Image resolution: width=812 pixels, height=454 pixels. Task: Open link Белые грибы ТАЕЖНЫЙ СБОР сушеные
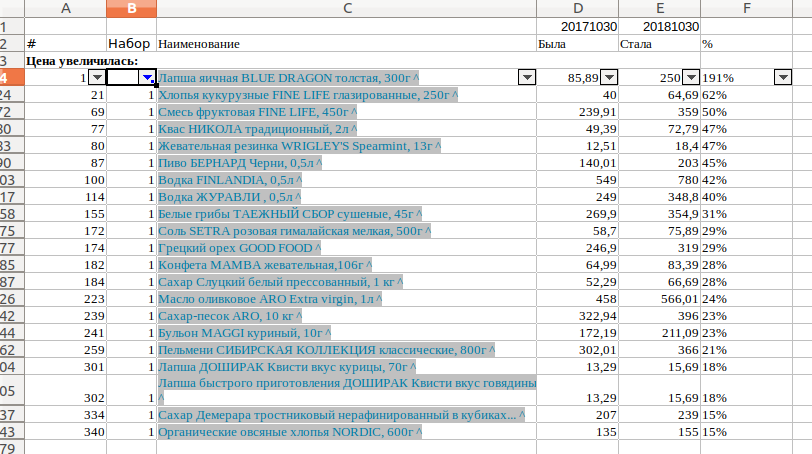pos(290,214)
